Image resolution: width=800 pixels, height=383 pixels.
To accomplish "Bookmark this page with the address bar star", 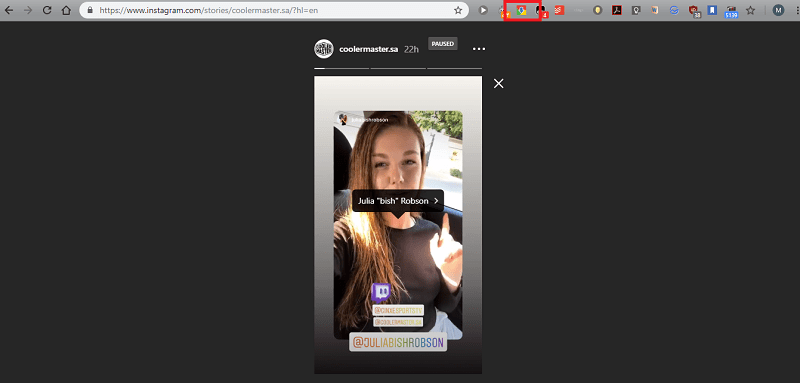I will 458,10.
